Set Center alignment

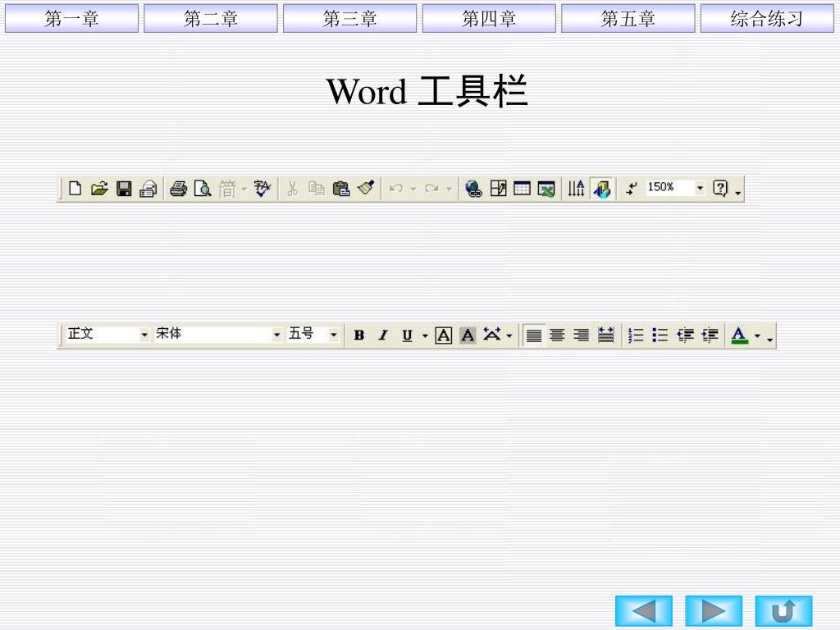coord(557,336)
